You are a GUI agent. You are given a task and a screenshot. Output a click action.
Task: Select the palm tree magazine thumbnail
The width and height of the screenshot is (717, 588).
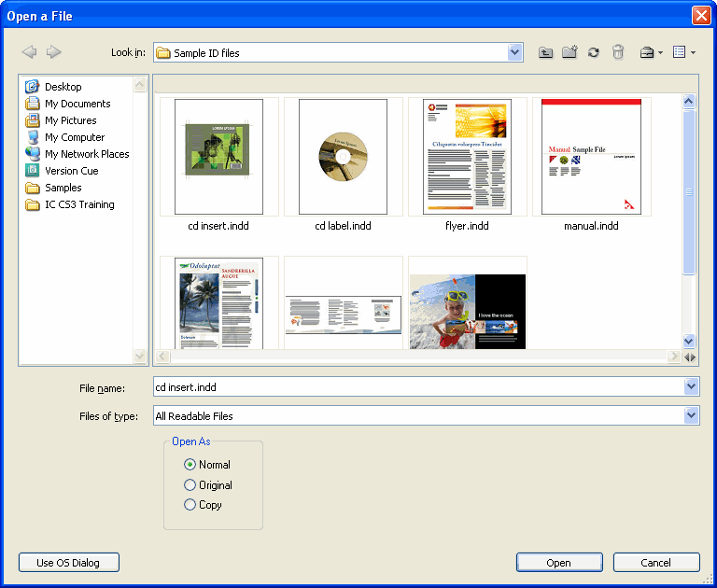[219, 302]
